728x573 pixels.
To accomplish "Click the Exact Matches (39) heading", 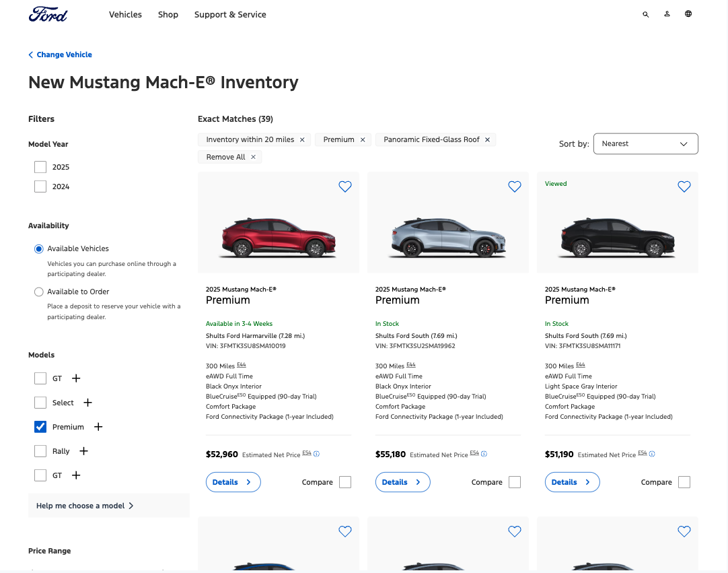I will [x=235, y=119].
